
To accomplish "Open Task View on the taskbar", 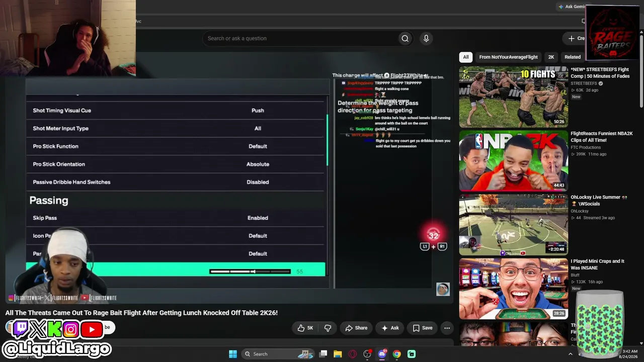I will pos(323,354).
